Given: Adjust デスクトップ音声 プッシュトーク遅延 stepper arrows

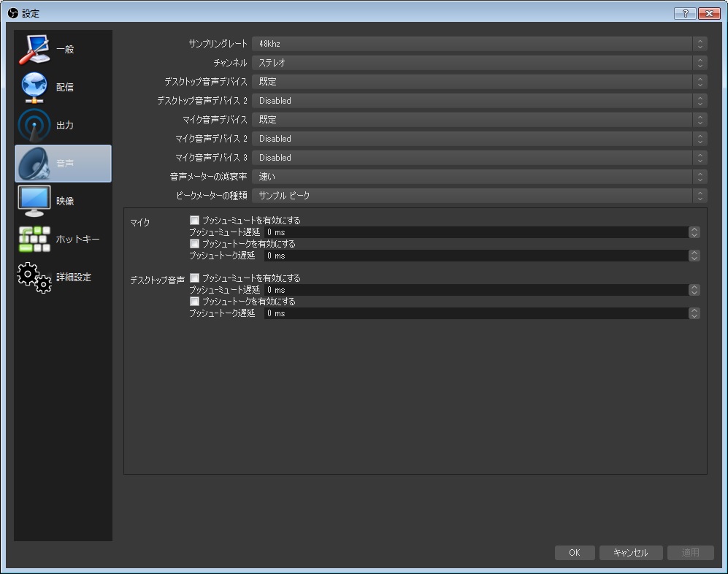Looking at the screenshot, I should 694,313.
